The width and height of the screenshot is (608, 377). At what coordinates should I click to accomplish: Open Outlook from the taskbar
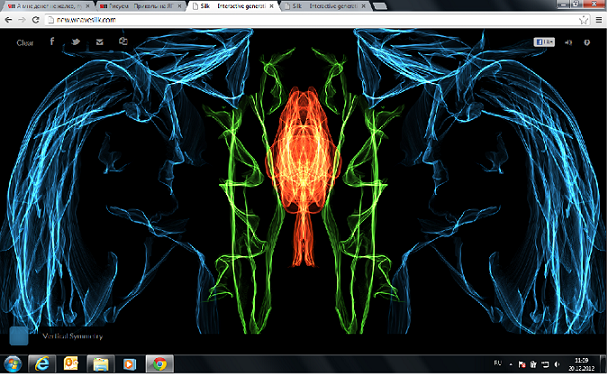(x=71, y=364)
